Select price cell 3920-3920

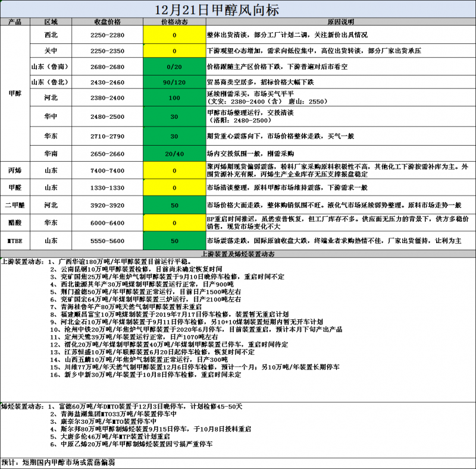(107, 206)
